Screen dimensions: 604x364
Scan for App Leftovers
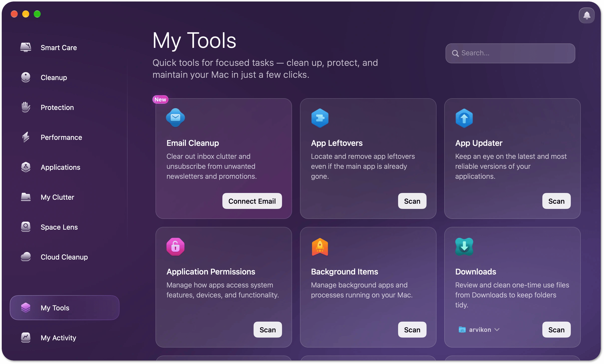[412, 201]
